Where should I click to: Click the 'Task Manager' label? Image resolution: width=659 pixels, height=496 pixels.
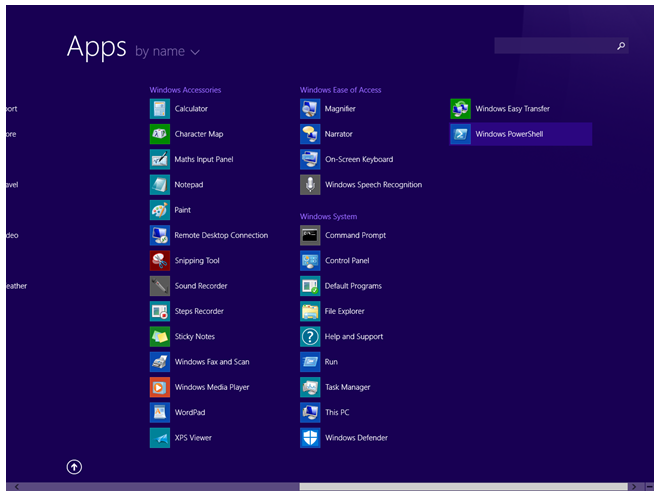(348, 387)
